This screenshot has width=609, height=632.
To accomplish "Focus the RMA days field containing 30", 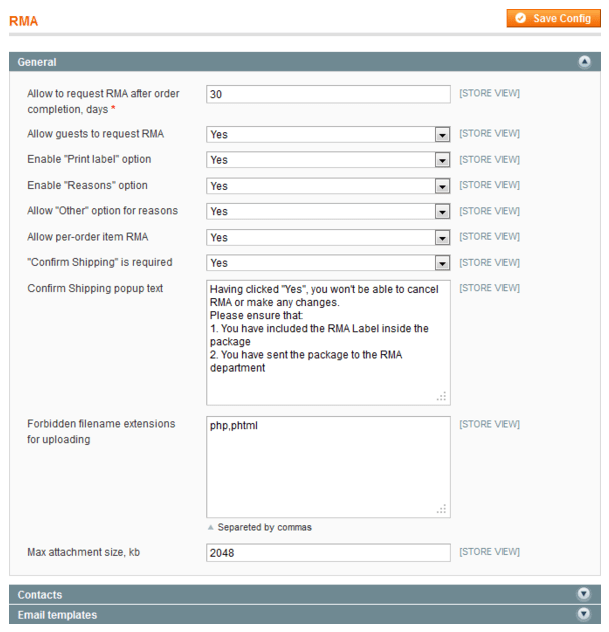I will click(x=328, y=94).
